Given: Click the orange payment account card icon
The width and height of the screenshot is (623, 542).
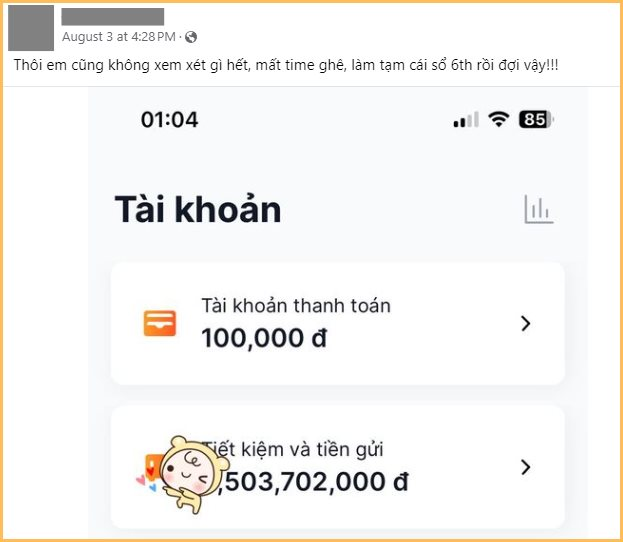Looking at the screenshot, I should [x=160, y=323].
